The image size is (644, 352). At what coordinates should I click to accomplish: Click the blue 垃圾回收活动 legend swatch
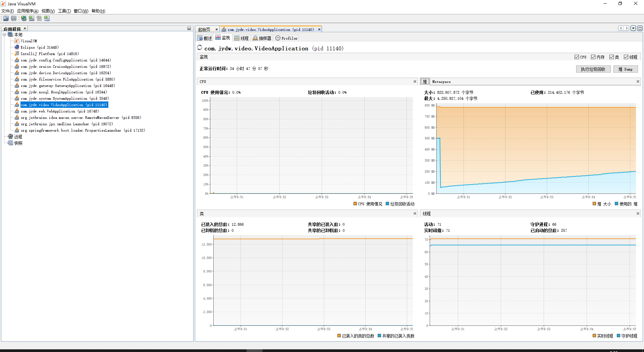387,204
